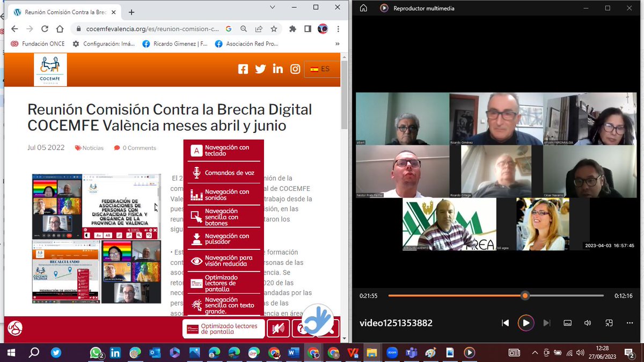
Task: Open Asociación Red Pro... bookmark
Action: coord(247,44)
